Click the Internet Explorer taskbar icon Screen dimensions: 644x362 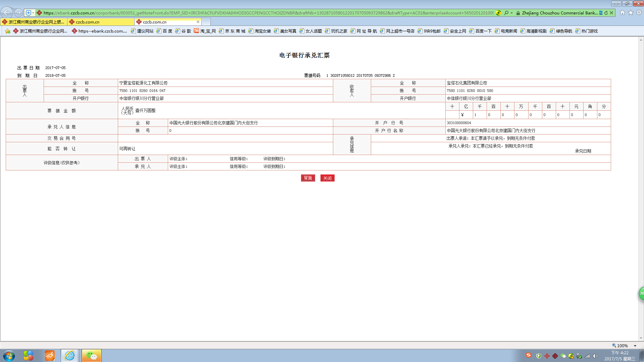click(70, 355)
